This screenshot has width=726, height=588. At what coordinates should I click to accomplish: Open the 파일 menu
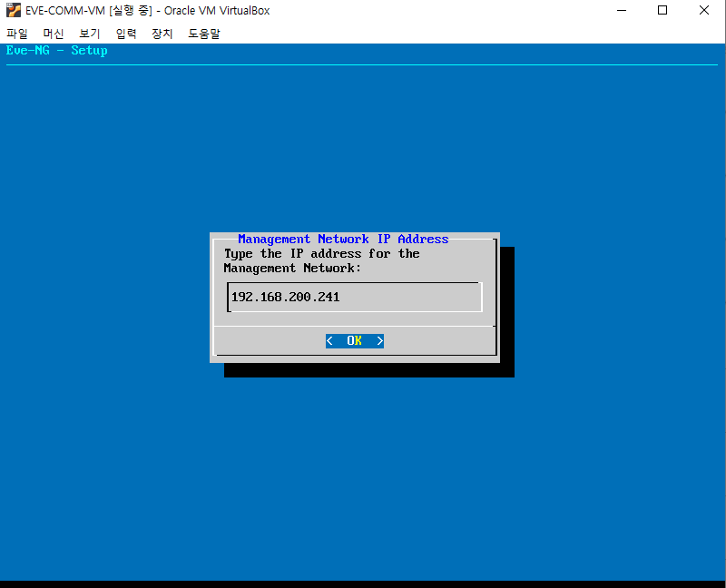coord(17,34)
